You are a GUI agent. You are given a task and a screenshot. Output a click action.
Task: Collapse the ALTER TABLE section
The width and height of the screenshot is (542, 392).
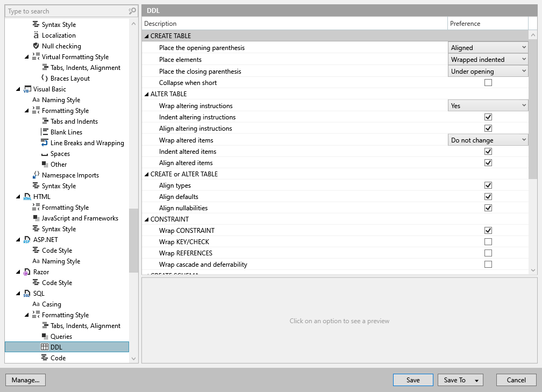click(146, 94)
